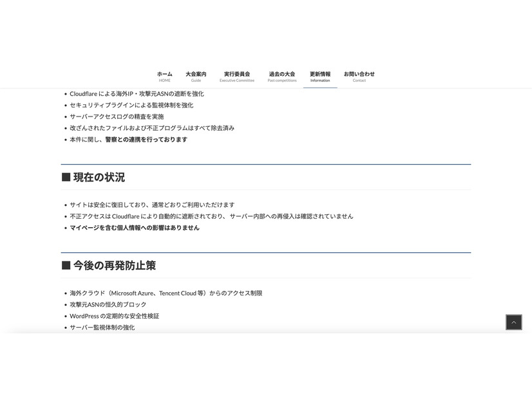Click the 今後の再発防止策 heading

pos(109,265)
